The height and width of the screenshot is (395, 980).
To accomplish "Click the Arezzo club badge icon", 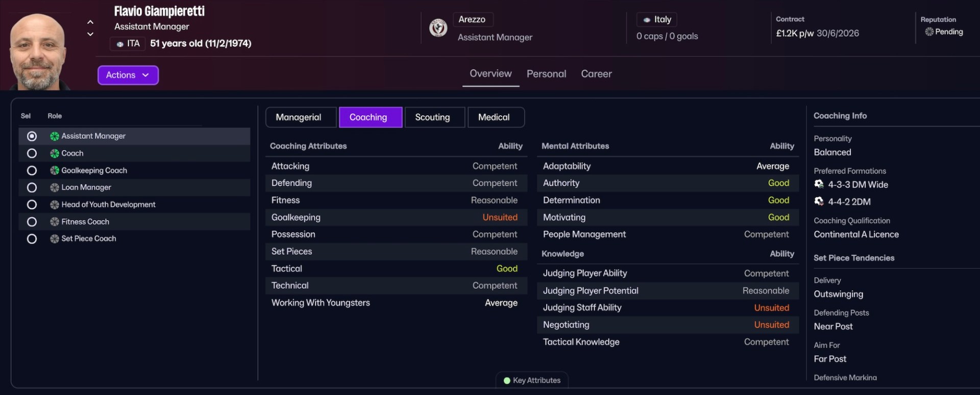I will click(x=438, y=28).
